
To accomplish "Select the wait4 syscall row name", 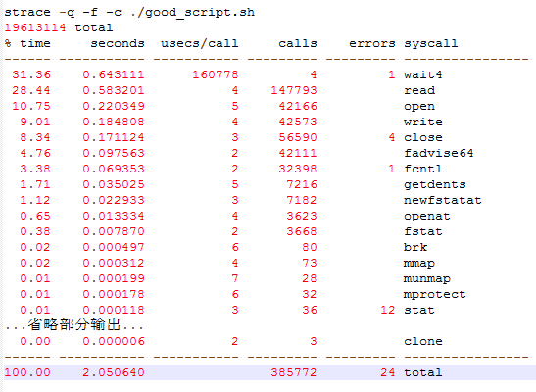I will pos(423,74).
